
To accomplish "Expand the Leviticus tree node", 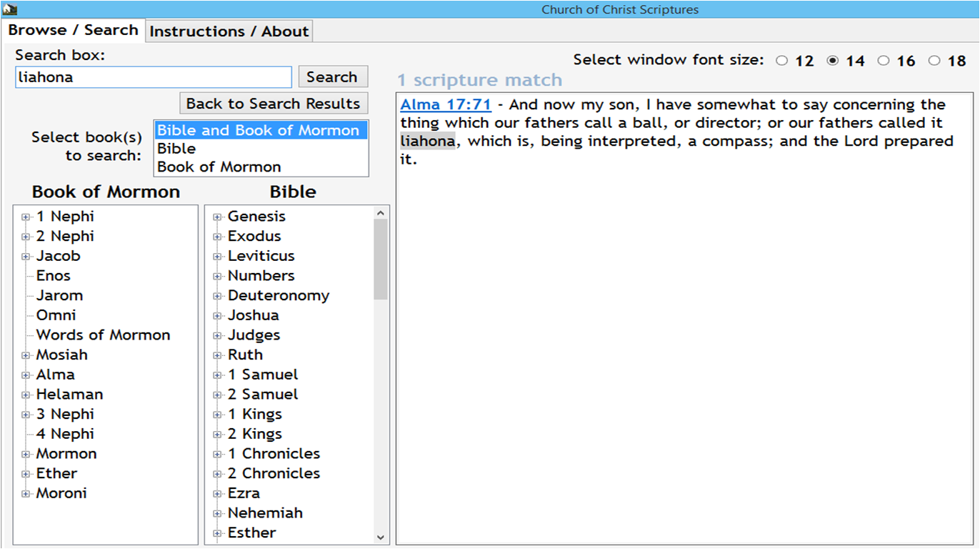I will pyautogui.click(x=218, y=257).
